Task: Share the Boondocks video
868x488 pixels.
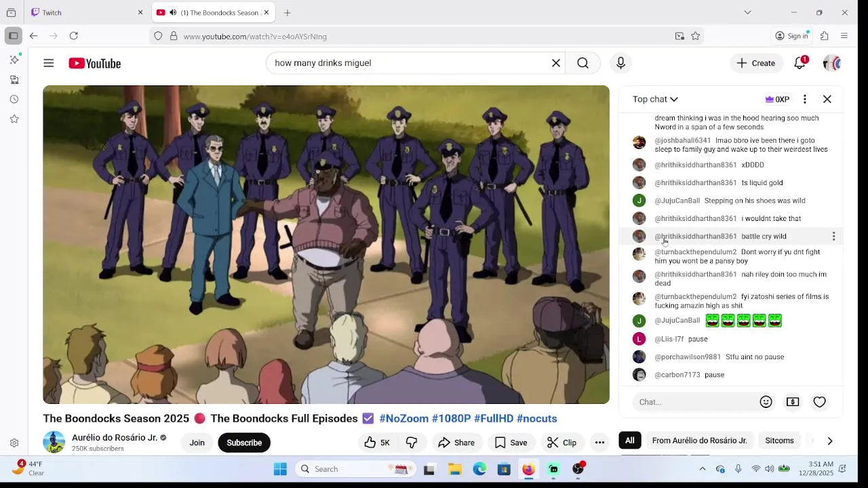Action: [x=456, y=443]
